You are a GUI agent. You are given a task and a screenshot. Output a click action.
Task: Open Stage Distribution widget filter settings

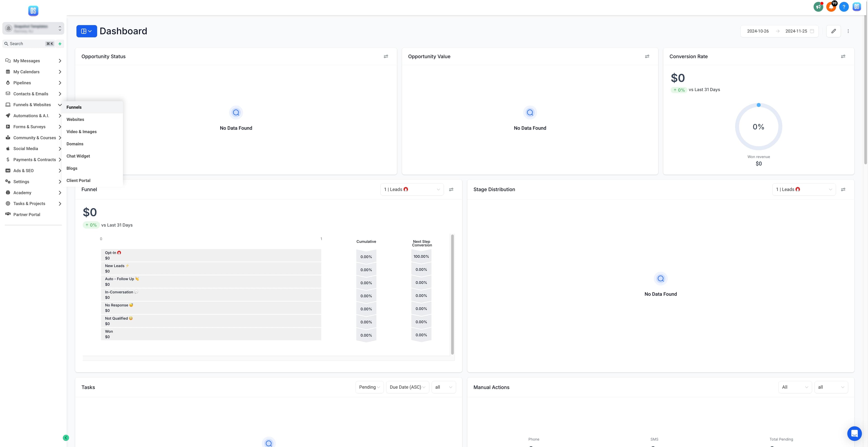pyautogui.click(x=843, y=189)
